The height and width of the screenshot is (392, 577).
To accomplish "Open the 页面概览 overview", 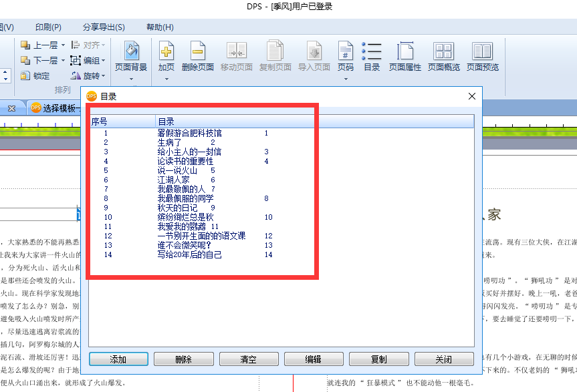I will point(443,51).
